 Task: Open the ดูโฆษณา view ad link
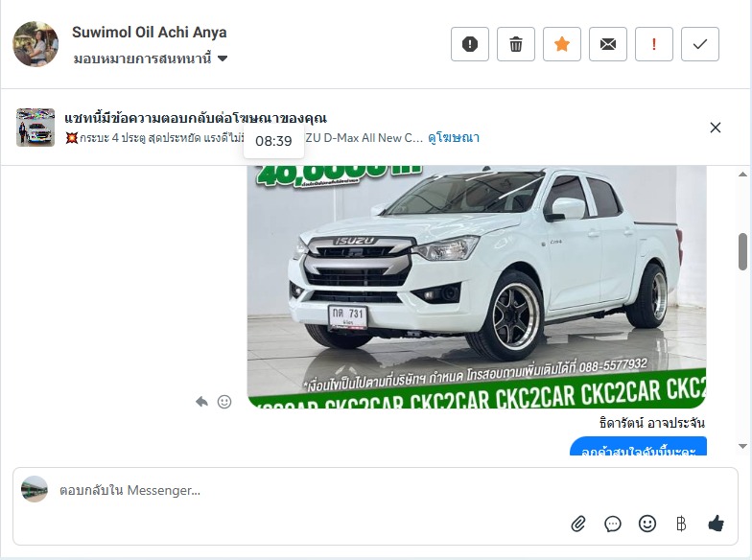click(x=454, y=138)
